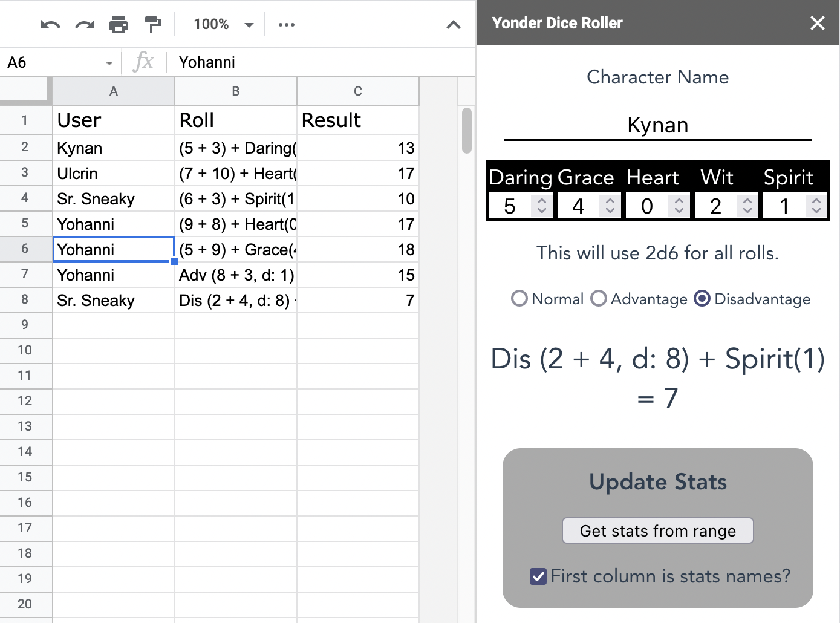Click the select-all corner box
Image resolution: width=840 pixels, height=623 pixels.
tap(26, 91)
